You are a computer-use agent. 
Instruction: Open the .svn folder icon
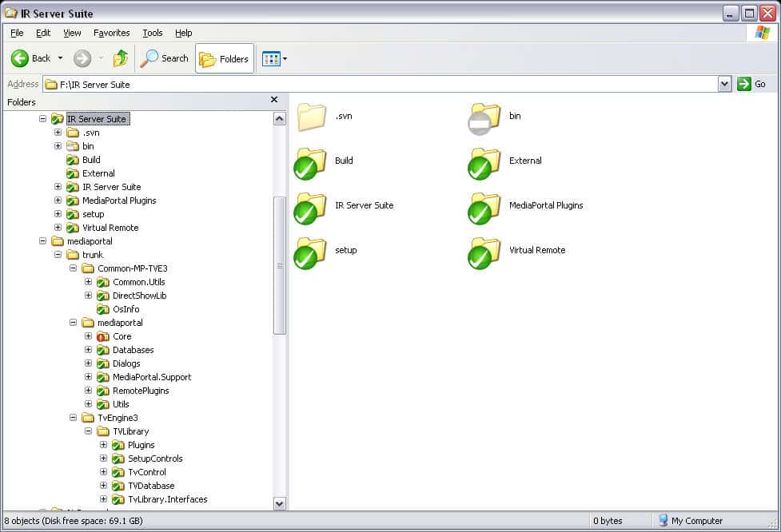(310, 117)
